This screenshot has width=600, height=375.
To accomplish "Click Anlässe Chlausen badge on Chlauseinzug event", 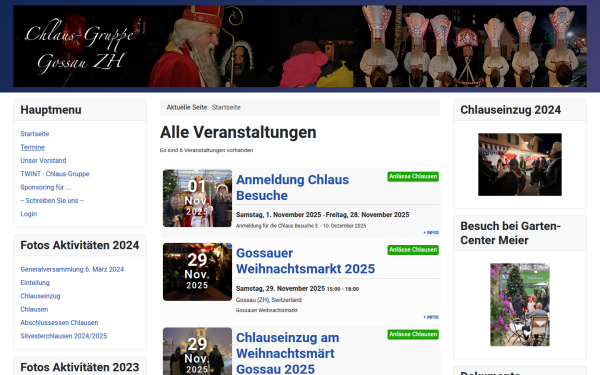I will [x=413, y=334].
